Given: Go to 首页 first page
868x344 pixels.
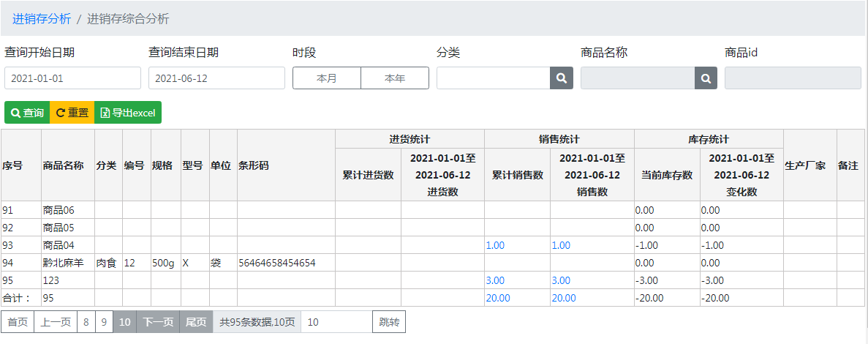Looking at the screenshot, I should pyautogui.click(x=18, y=322).
